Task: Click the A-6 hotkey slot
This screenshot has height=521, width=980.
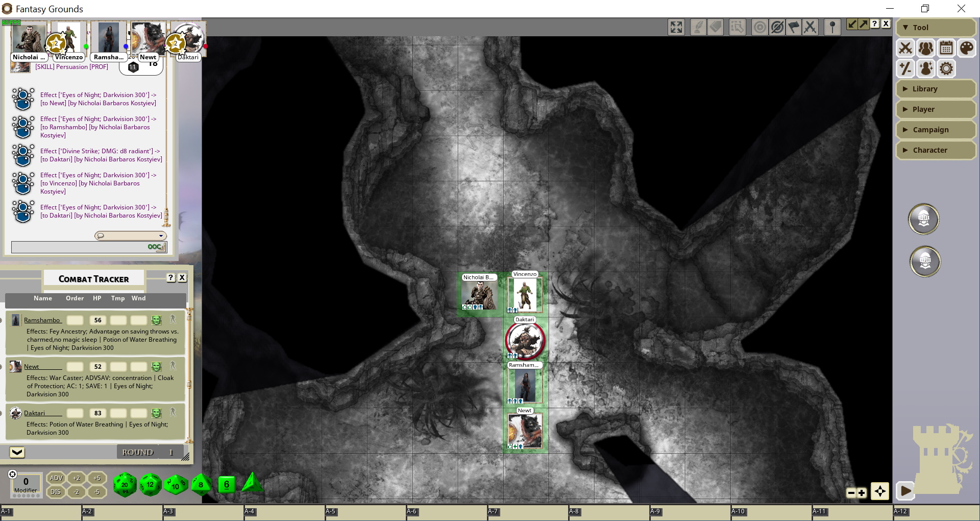Action: point(447,513)
